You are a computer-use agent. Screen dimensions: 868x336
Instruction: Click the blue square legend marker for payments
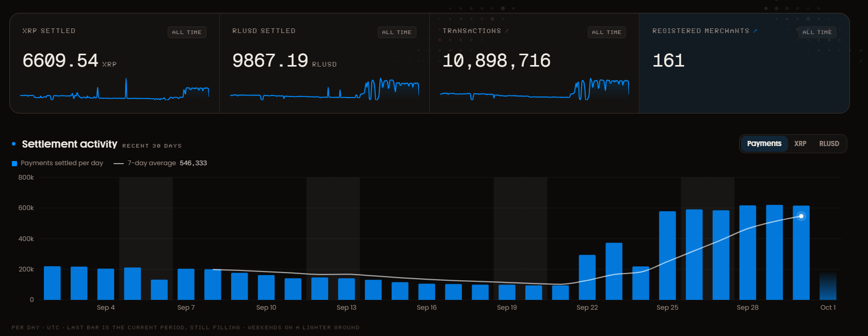point(14,164)
